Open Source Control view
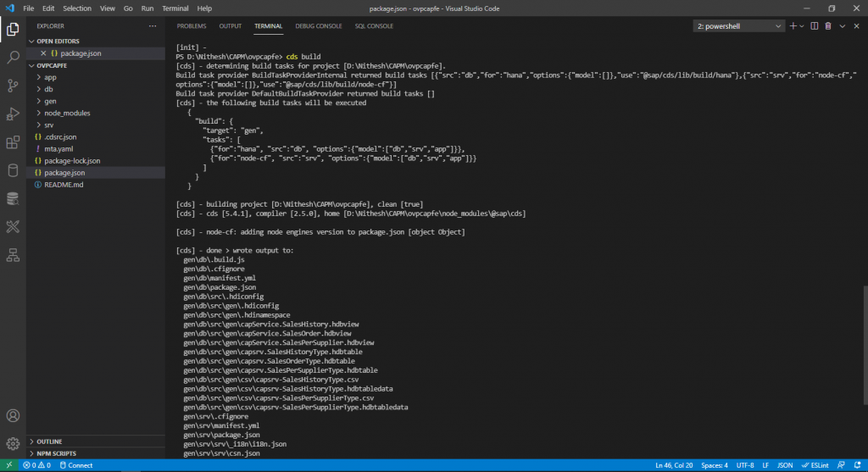Viewport: 868px width, 472px height. pos(13,86)
